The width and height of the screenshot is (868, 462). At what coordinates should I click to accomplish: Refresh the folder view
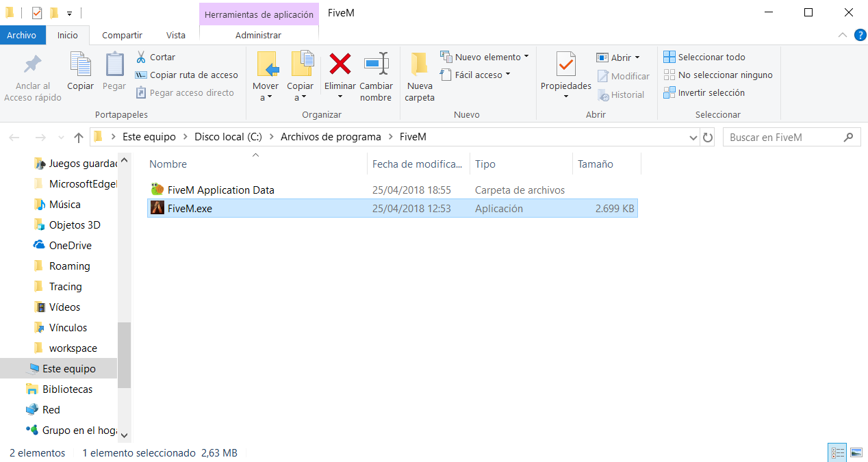(x=707, y=137)
